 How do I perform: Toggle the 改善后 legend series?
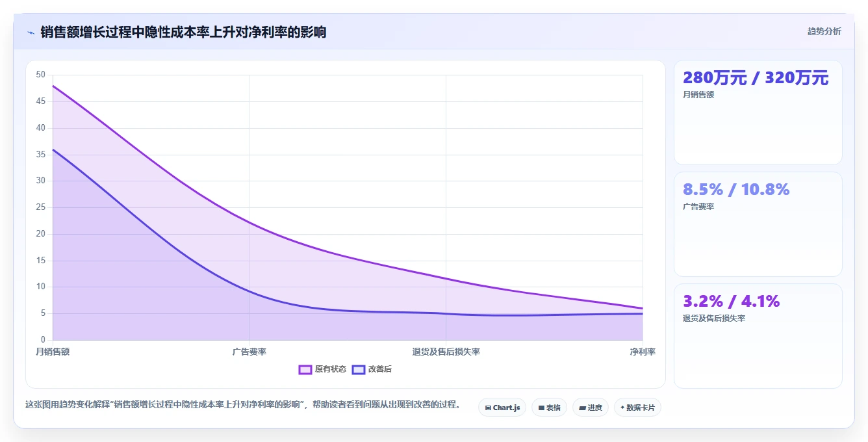coord(372,369)
